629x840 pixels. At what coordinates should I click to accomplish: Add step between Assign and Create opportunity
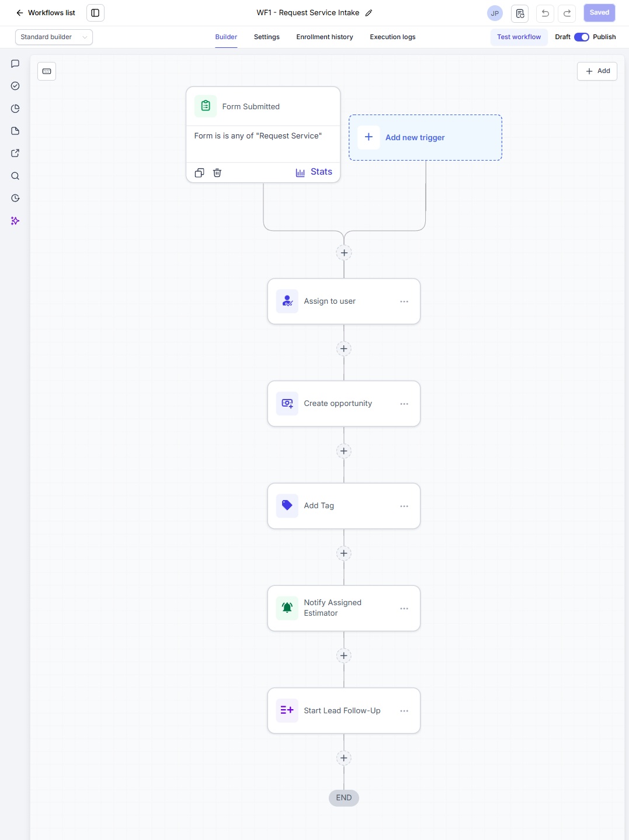click(344, 349)
